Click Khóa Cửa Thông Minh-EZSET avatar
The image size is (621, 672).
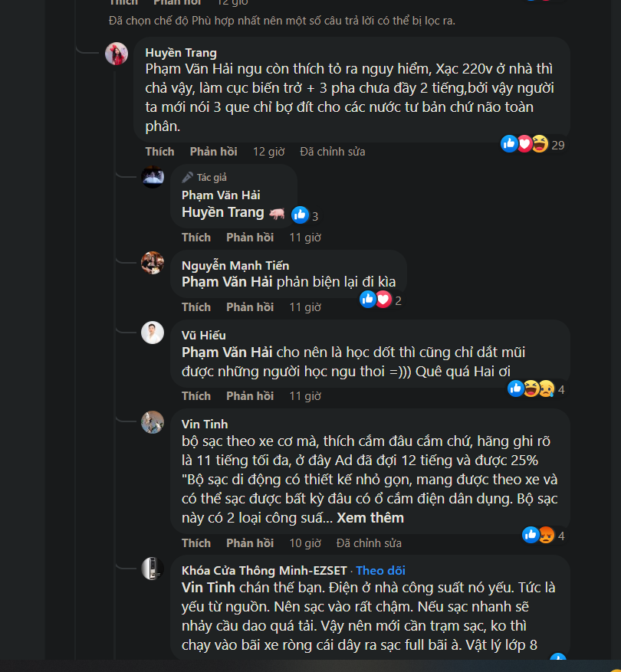point(153,569)
